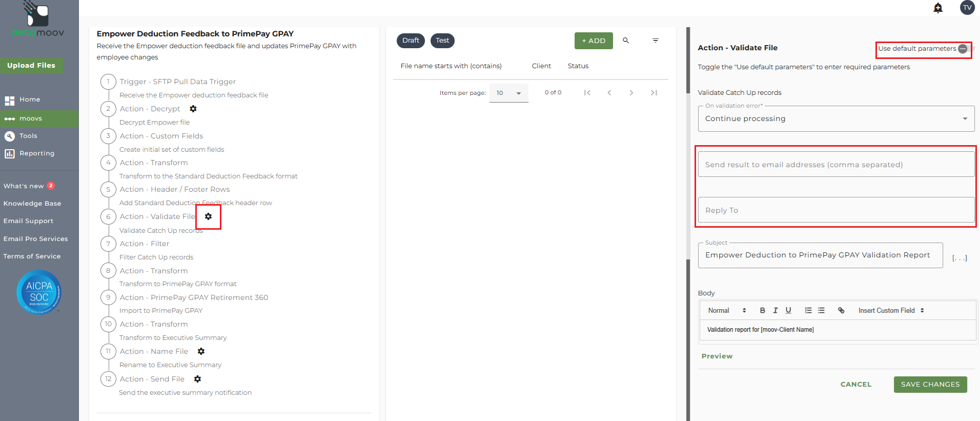Open the Normal text style dropdown
The width and height of the screenshot is (980, 421).
[x=727, y=310]
